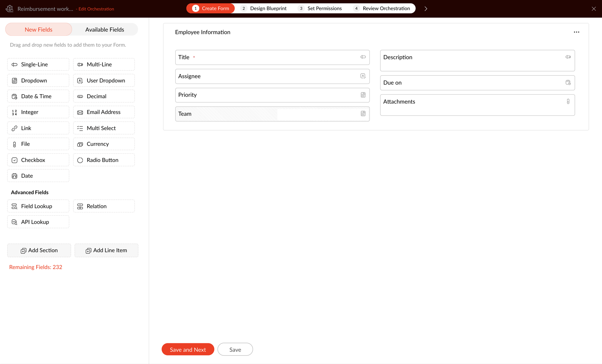Viewport: 602px width, 364px height.
Task: Select the Attachments field
Action: [477, 105]
